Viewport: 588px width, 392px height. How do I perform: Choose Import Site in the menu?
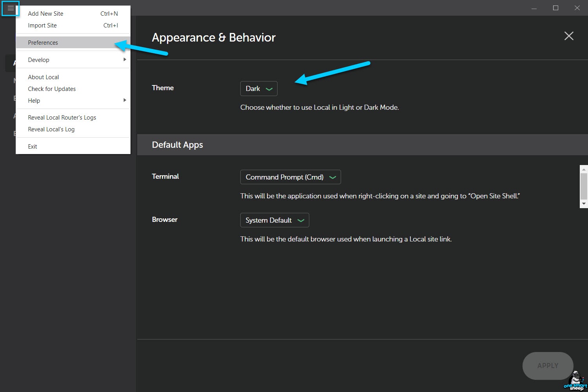pyautogui.click(x=42, y=25)
